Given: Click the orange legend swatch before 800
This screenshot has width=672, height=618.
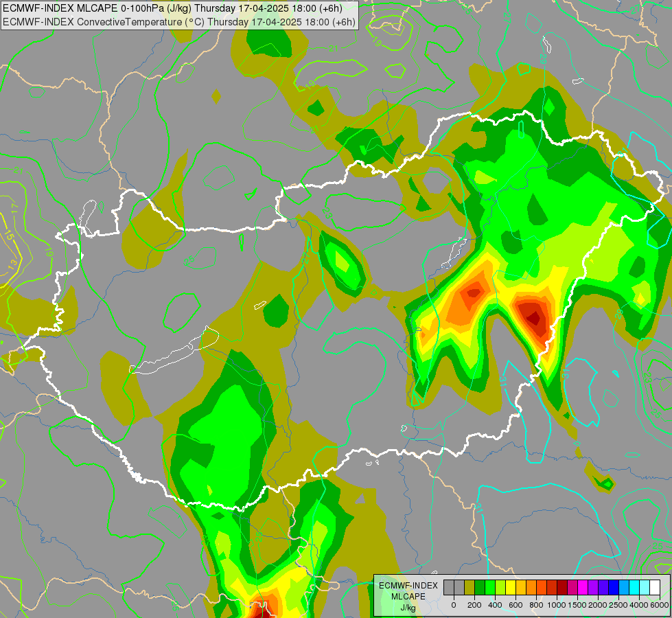Looking at the screenshot, I should pos(531,588).
